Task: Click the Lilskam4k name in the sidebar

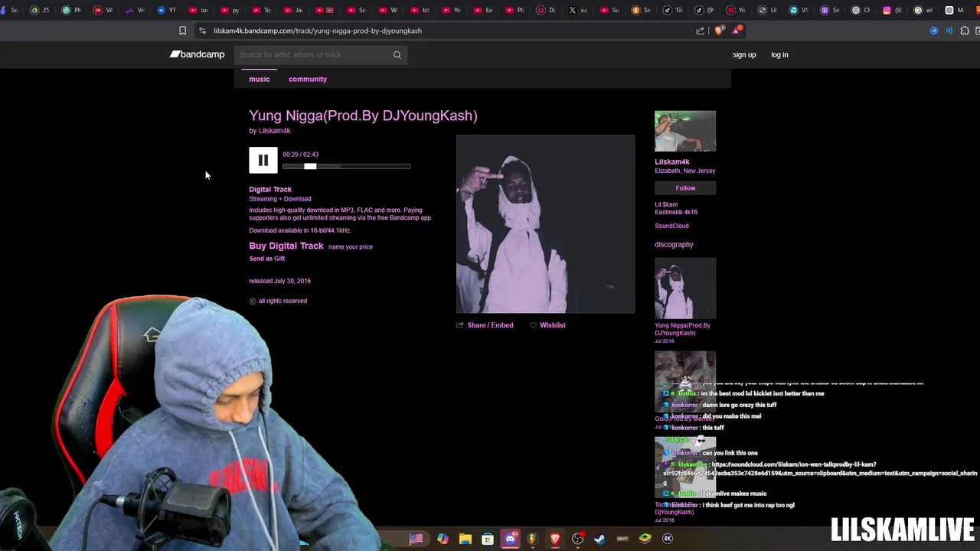Action: [x=671, y=161]
